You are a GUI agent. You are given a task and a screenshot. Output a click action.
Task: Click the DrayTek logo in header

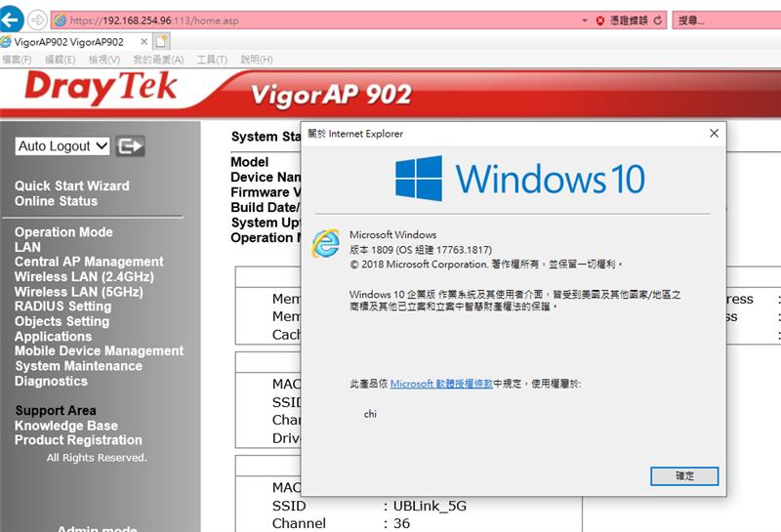coord(101,89)
